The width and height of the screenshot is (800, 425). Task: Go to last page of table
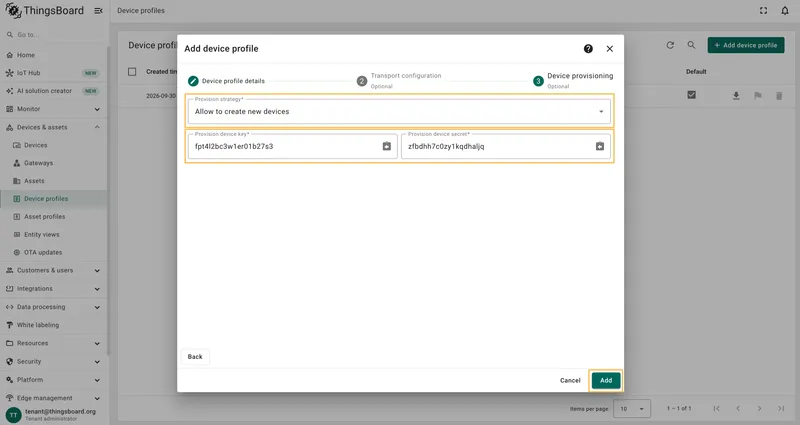coord(781,409)
